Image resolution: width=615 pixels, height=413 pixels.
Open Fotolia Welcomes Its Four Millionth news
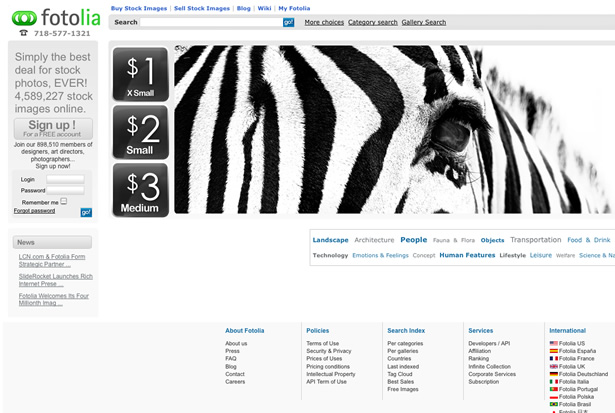click(54, 299)
